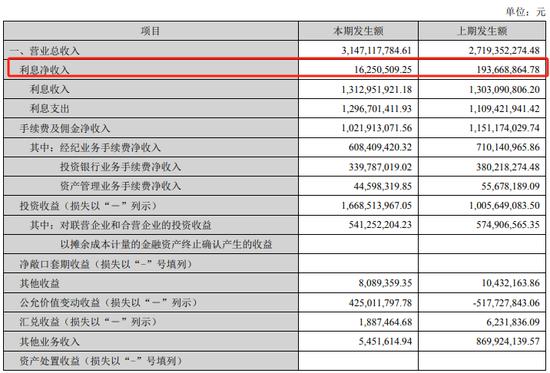This screenshot has height=373, width=550.
Task: Click the 利息支出 current period amount 1,296,701,411.93
Action: tap(377, 109)
